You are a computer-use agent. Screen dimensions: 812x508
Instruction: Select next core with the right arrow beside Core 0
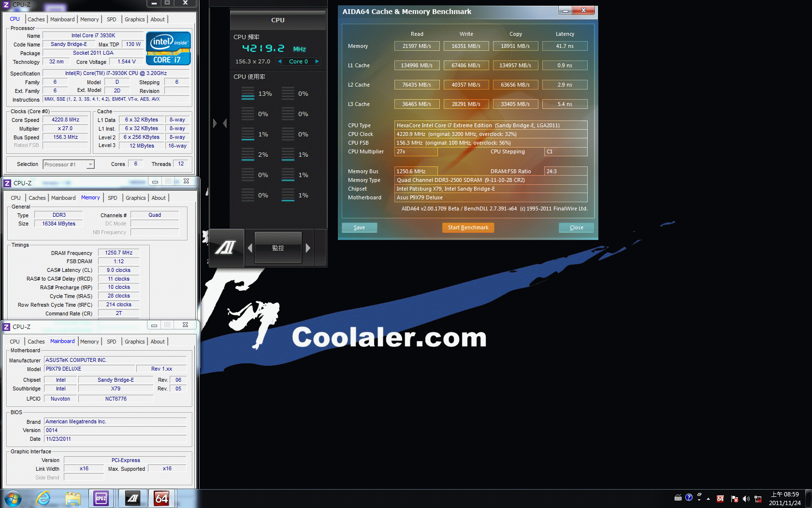point(317,61)
